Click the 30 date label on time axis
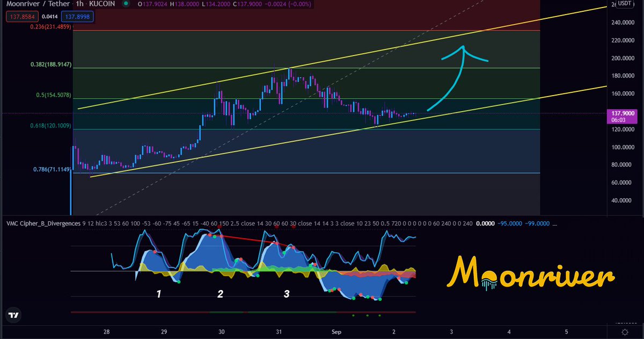The height and width of the screenshot is (339, 644). [x=222, y=331]
